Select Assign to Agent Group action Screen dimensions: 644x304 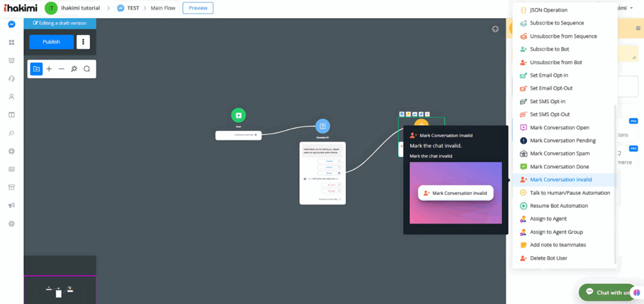pos(555,232)
